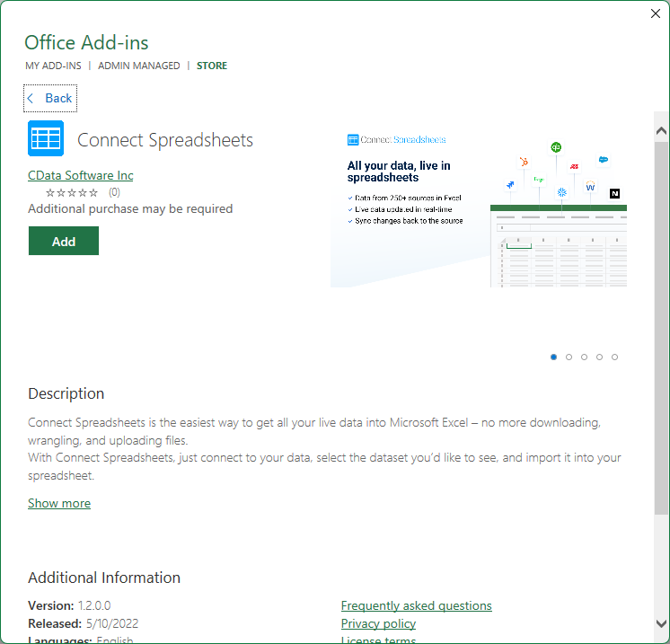Close the Office Add-ins dialog
The height and width of the screenshot is (644, 670).
pyautogui.click(x=656, y=13)
